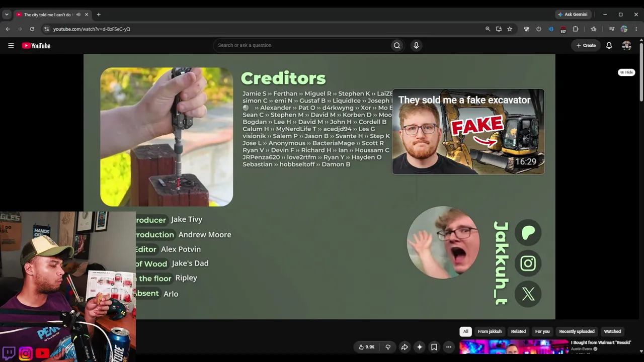Open a new browser tab

point(99,15)
